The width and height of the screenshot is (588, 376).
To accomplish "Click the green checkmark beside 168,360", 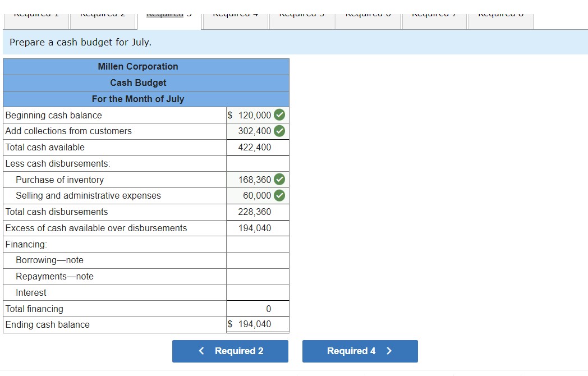I will click(279, 180).
